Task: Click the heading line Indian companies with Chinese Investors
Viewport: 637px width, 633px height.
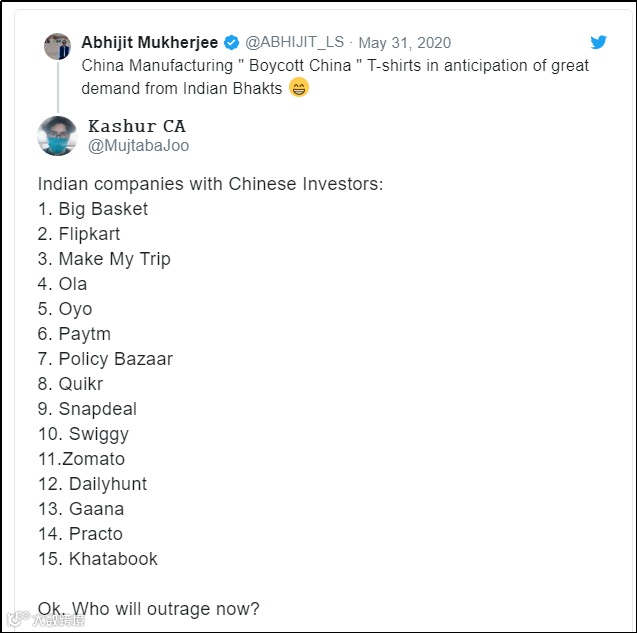Action: (210, 184)
